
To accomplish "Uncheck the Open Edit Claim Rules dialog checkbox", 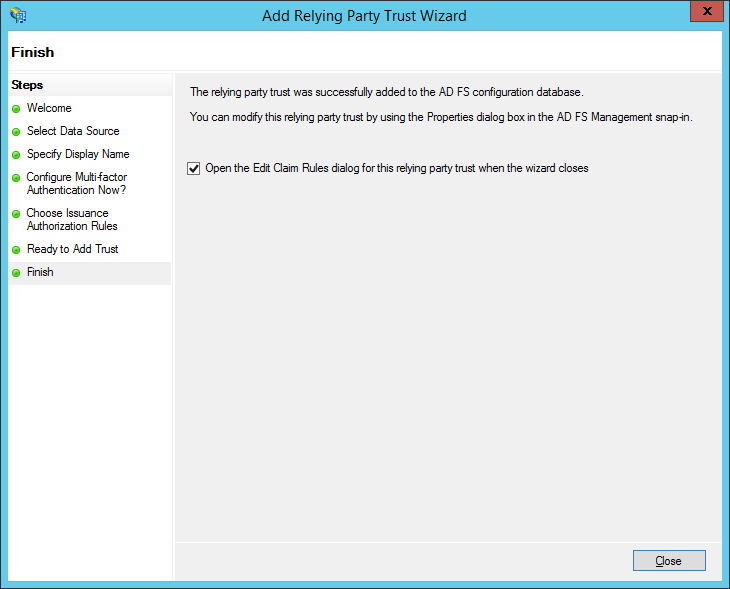I will tap(193, 169).
